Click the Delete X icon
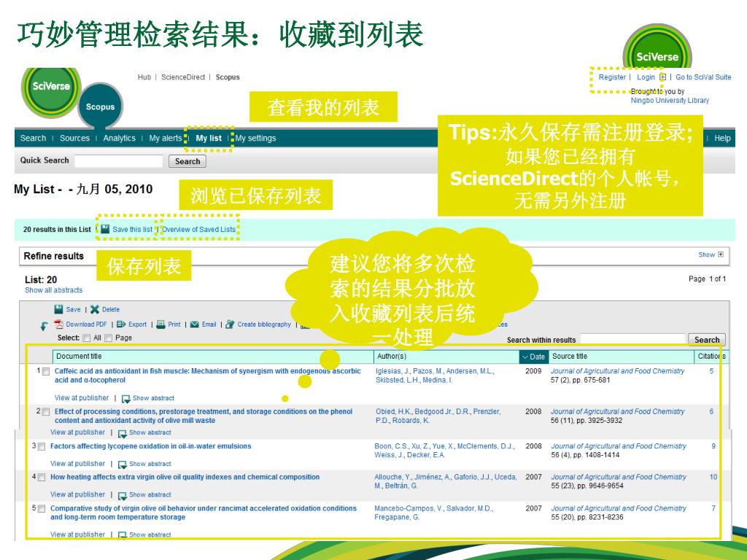Viewport: 747px width, 560px height. coord(95,309)
